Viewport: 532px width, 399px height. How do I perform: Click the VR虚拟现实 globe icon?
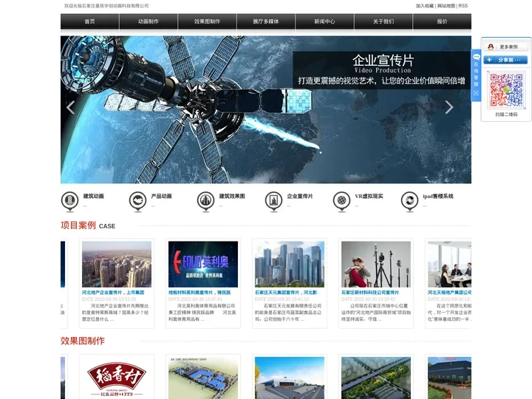click(341, 201)
